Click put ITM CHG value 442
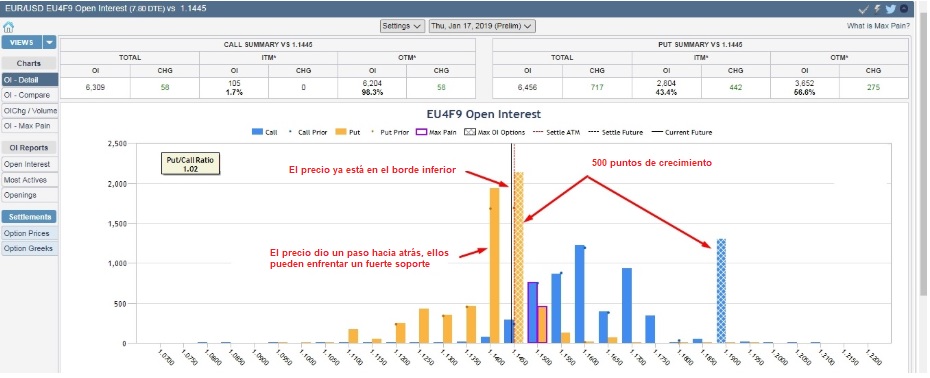The width and height of the screenshot is (930, 378). coord(735,88)
